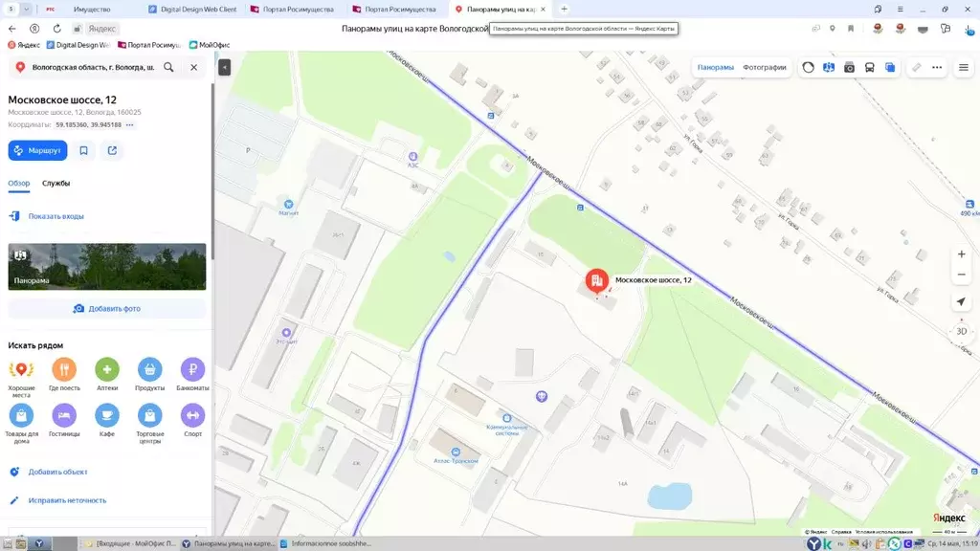Click Коммунальные системы marker
The height and width of the screenshot is (551, 980).
[x=507, y=419]
